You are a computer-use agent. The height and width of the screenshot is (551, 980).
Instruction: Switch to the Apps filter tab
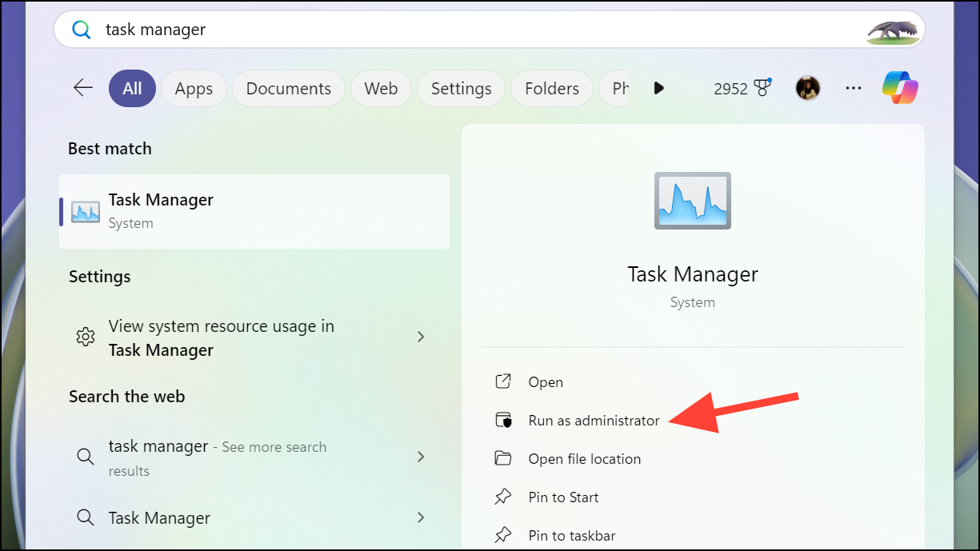194,88
